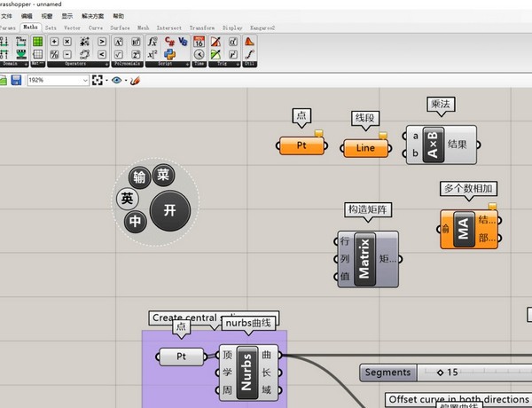The height and width of the screenshot is (408, 532).
Task: Open the 解决方案 menu
Action: pyautogui.click(x=92, y=16)
